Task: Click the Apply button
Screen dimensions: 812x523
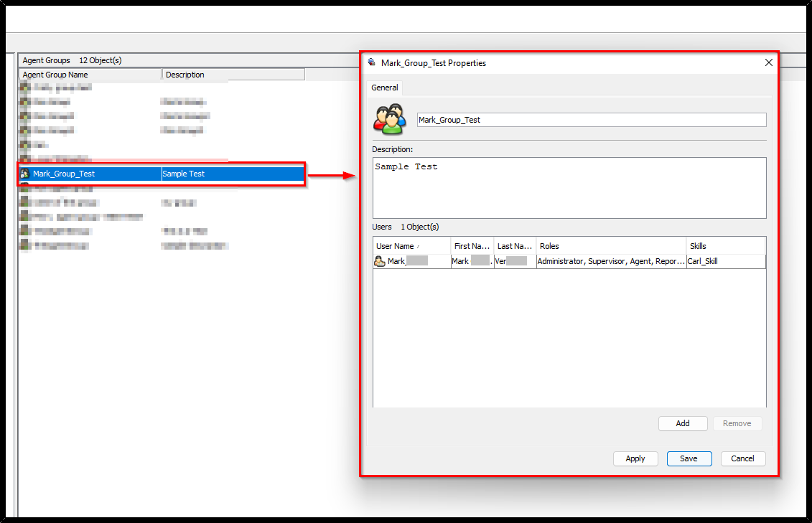Action: pos(635,458)
